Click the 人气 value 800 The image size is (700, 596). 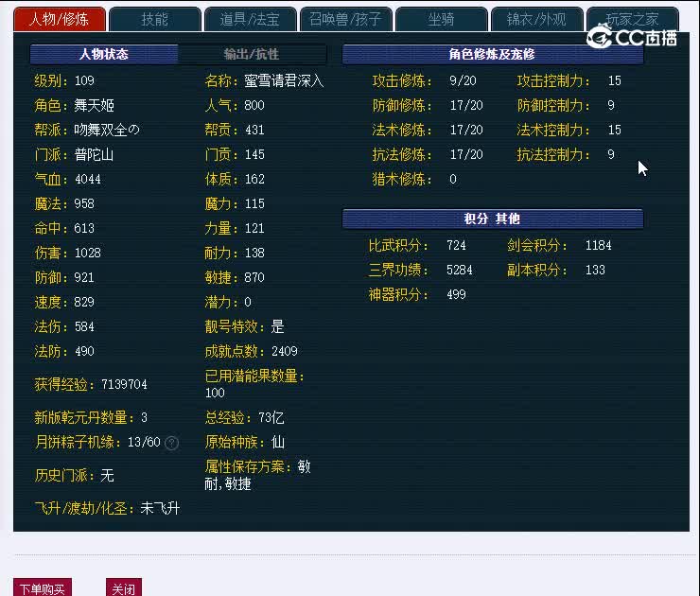point(254,105)
